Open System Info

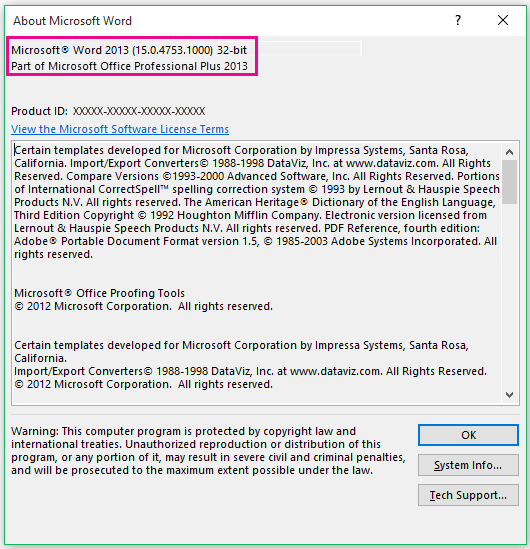tap(468, 465)
